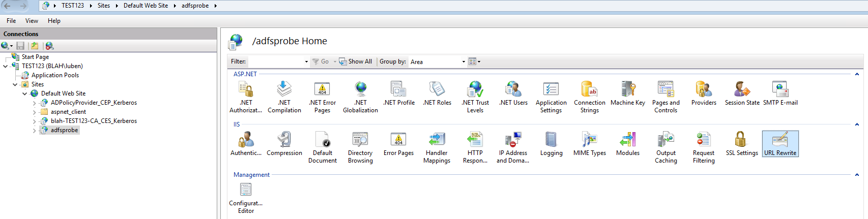
Task: Click the Save icon in Connections toolbar
Action: [20, 46]
